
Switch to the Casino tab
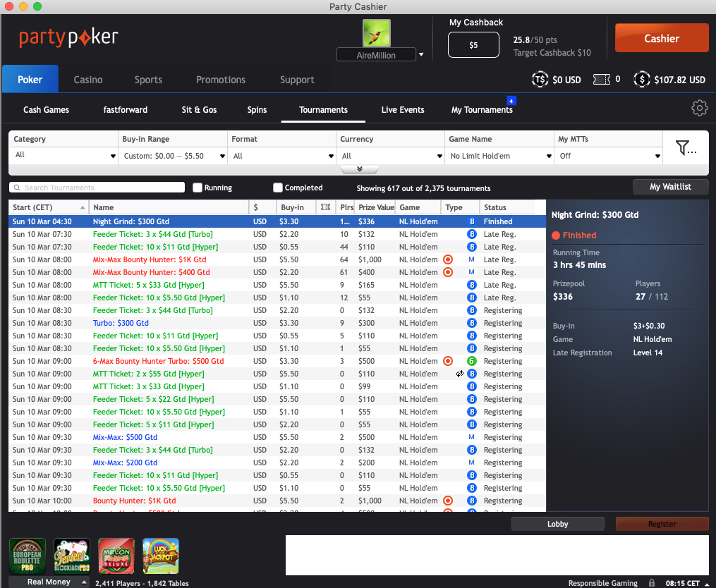(x=88, y=80)
